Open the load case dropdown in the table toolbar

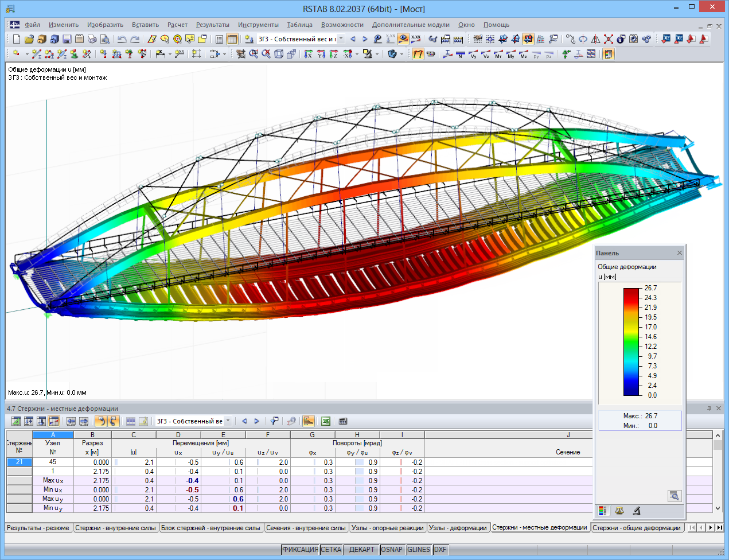click(228, 421)
